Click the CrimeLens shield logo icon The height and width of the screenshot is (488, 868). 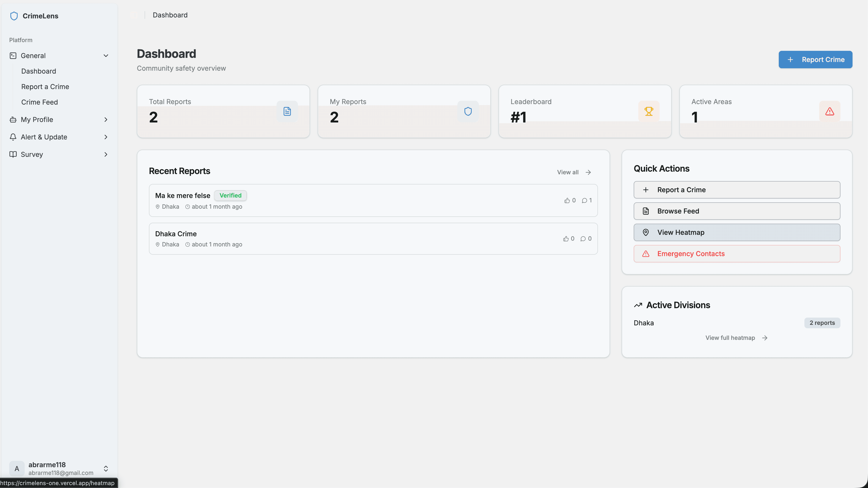click(x=14, y=16)
